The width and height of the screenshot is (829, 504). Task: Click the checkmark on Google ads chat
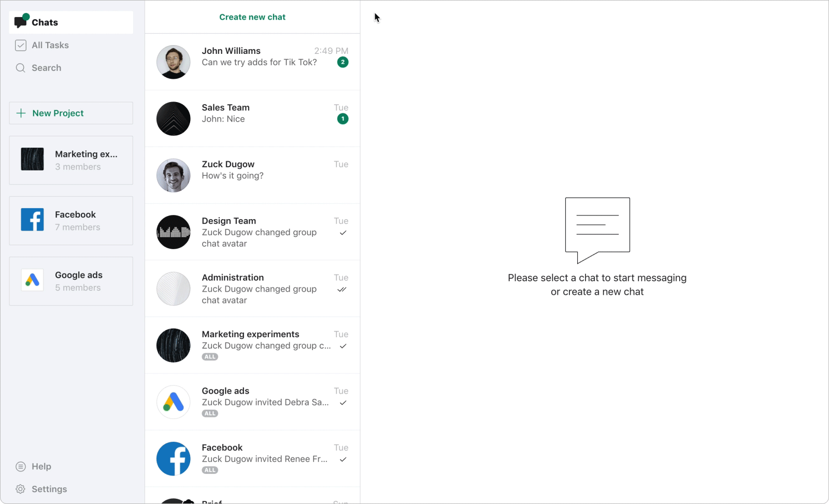click(x=343, y=402)
